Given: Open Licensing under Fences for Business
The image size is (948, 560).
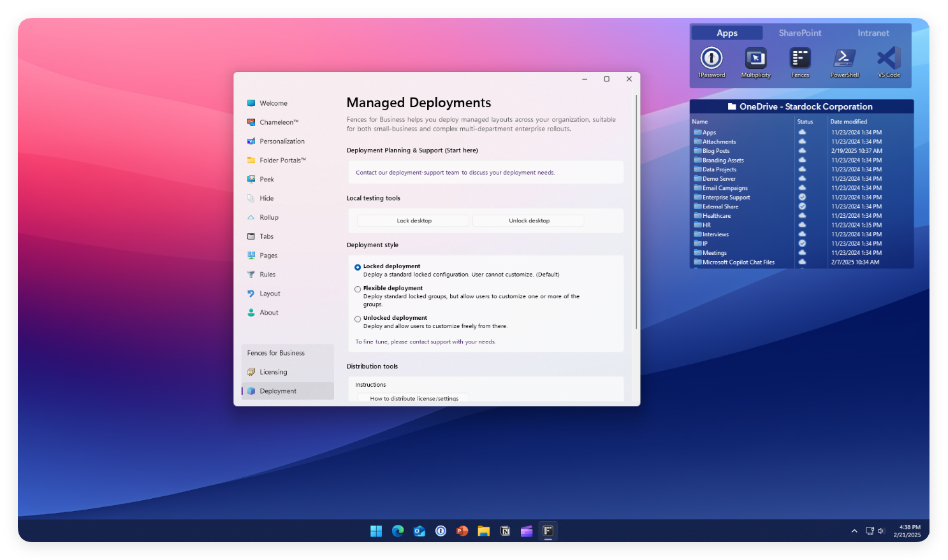Looking at the screenshot, I should 288,372.
